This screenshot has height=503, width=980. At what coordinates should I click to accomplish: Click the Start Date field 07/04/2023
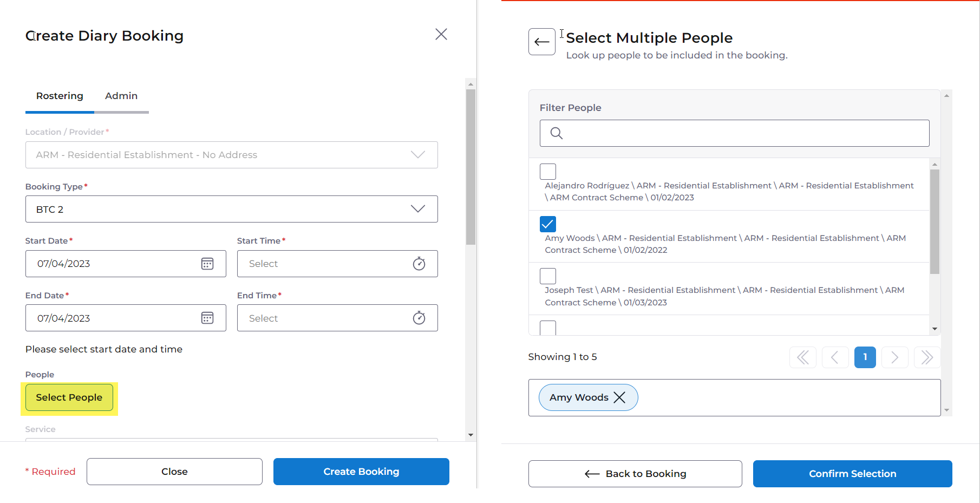(126, 264)
